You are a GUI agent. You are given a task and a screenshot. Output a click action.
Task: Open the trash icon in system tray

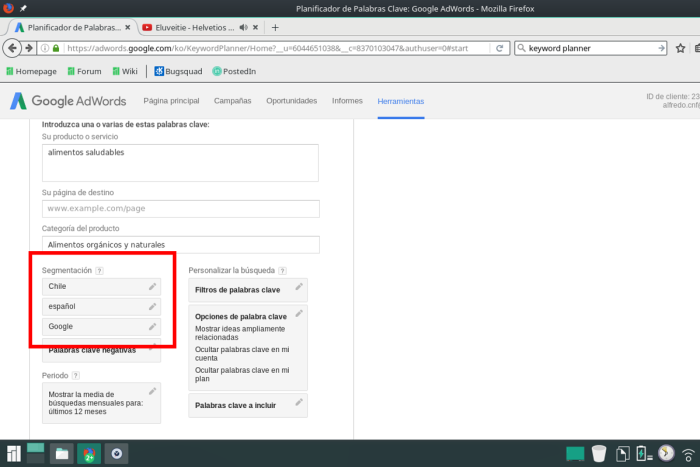coord(599,454)
